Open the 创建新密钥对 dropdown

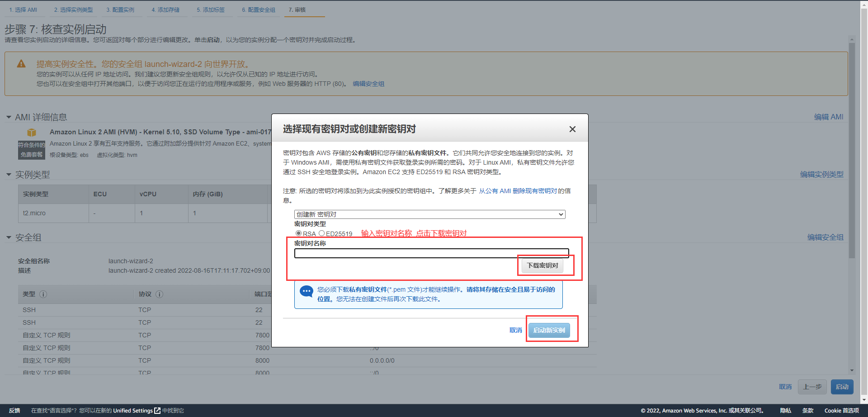pyautogui.click(x=429, y=214)
